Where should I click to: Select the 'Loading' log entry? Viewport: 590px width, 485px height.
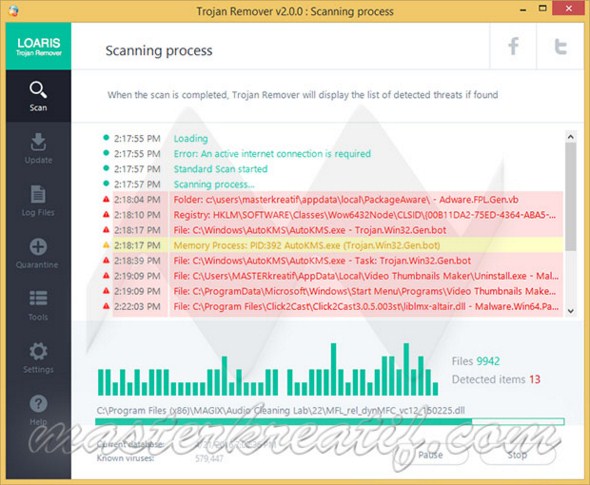point(190,138)
